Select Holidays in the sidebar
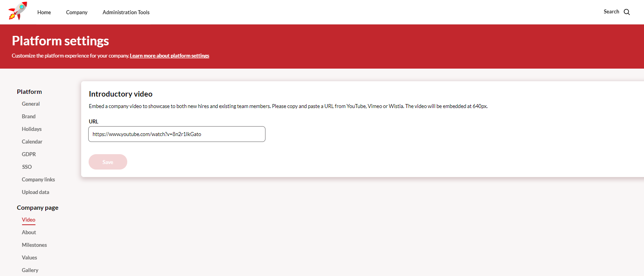Viewport: 644px width, 276px height. tap(32, 129)
